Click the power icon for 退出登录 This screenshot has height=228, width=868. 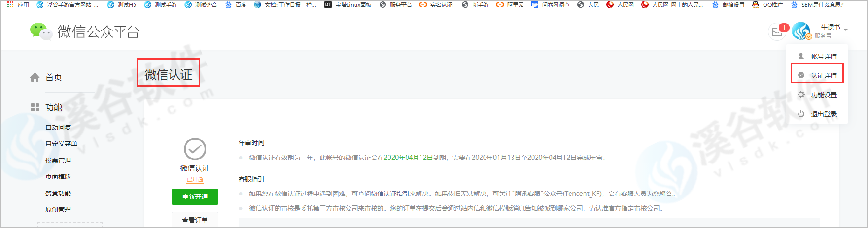pos(801,114)
